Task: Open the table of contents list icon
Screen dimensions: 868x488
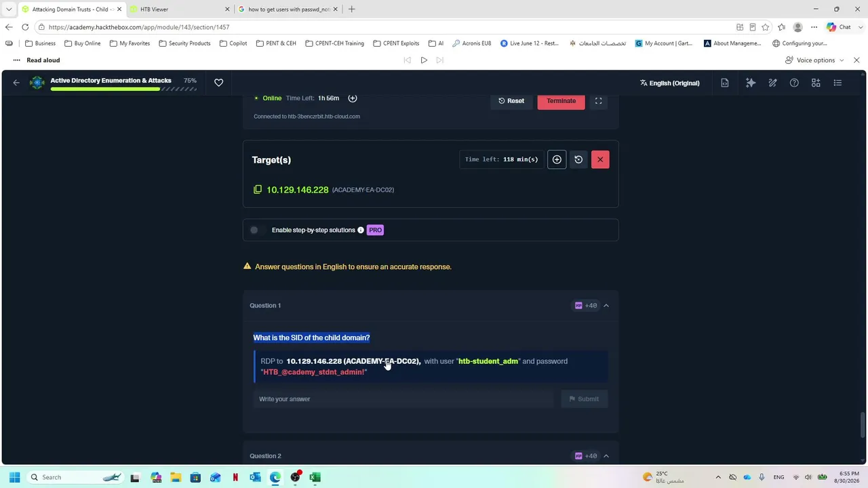Action: (837, 83)
